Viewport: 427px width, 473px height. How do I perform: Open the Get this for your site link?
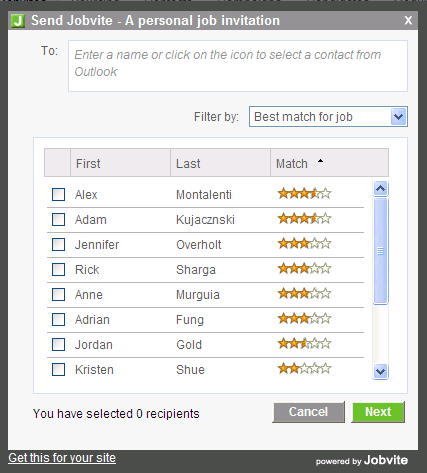[62, 458]
